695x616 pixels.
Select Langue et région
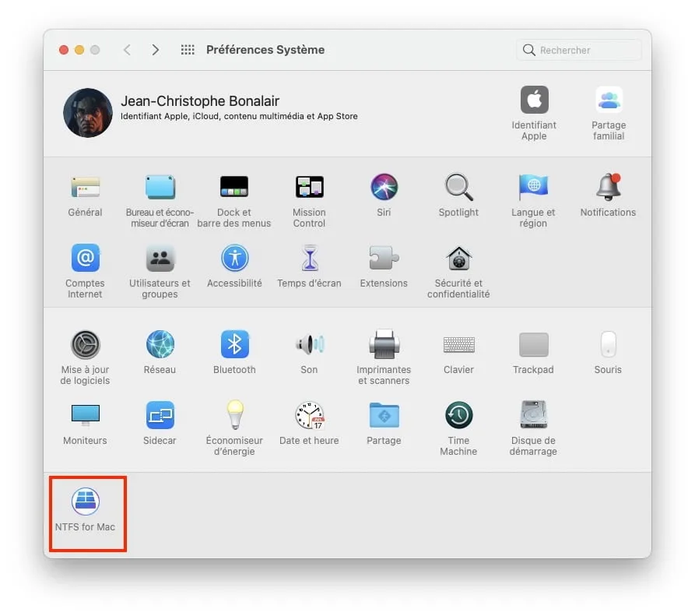click(x=533, y=187)
